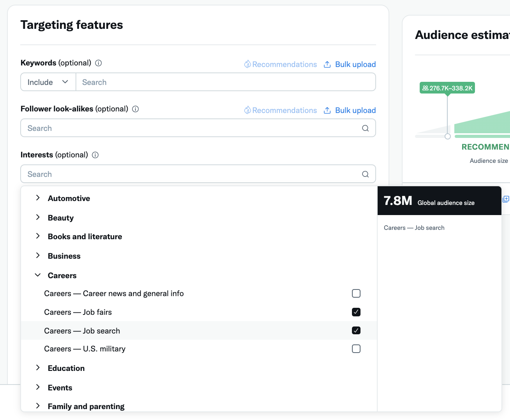Click the Follower look-alikes info icon
Screen dimensions: 510x420
[x=135, y=109]
